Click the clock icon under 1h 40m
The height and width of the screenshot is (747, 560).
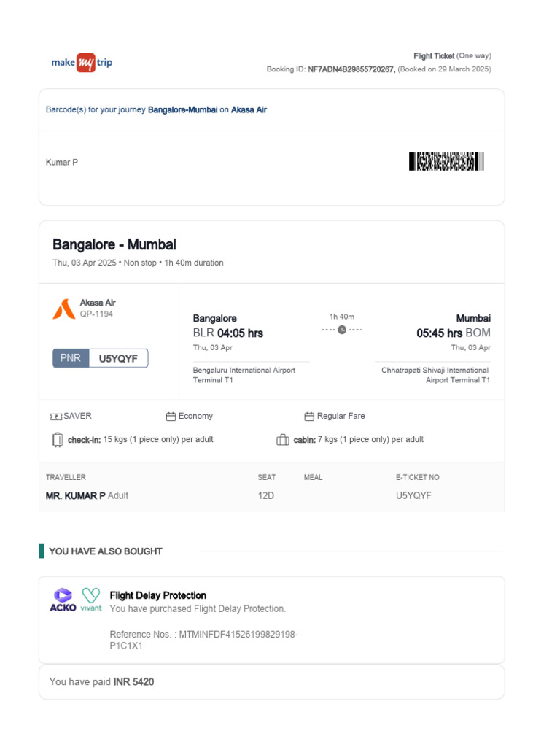pyautogui.click(x=342, y=330)
